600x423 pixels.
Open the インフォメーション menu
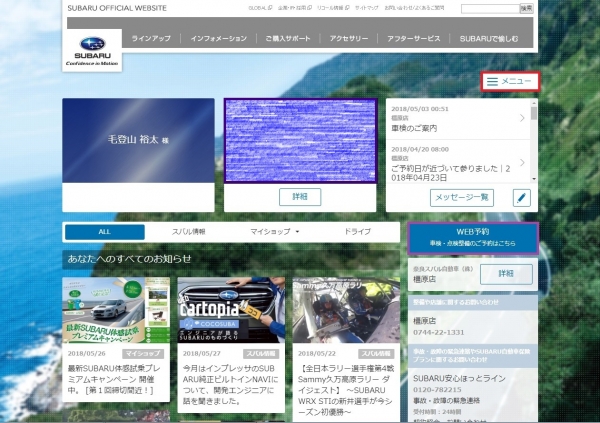tap(218, 39)
